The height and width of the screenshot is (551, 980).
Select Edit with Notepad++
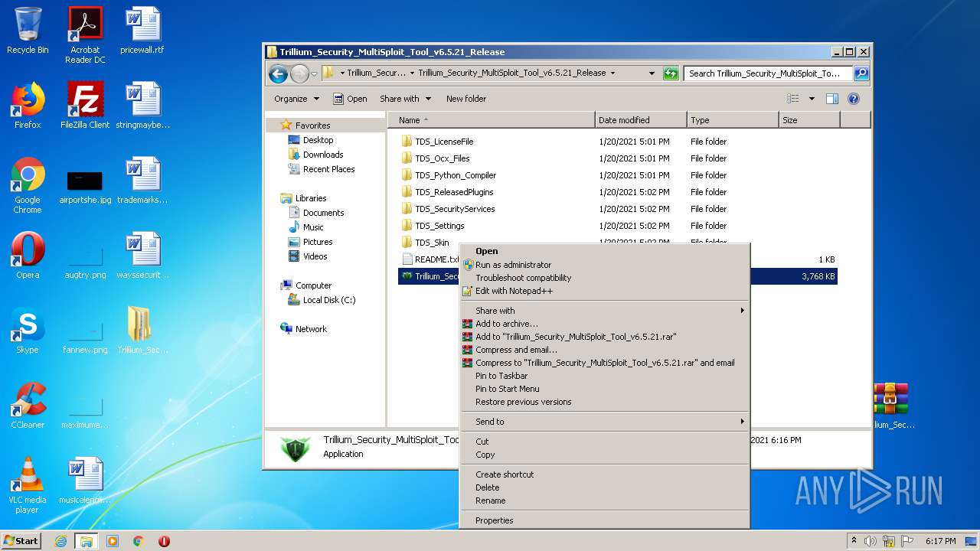pyautogui.click(x=604, y=291)
